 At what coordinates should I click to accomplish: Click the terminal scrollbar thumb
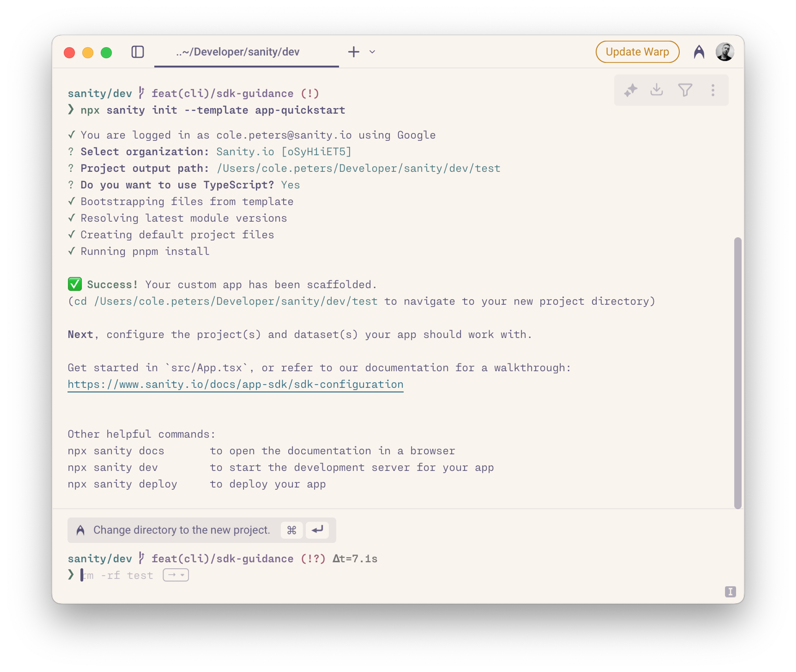(x=738, y=373)
